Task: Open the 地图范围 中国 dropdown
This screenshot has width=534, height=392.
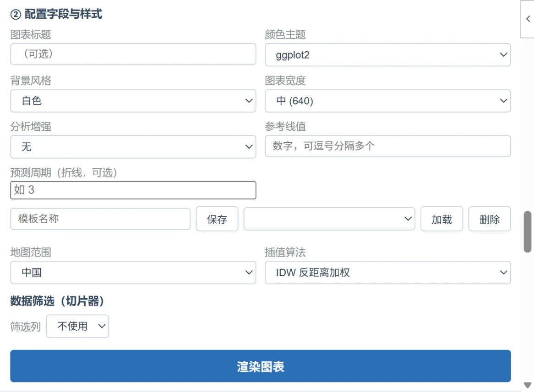Action: [133, 273]
